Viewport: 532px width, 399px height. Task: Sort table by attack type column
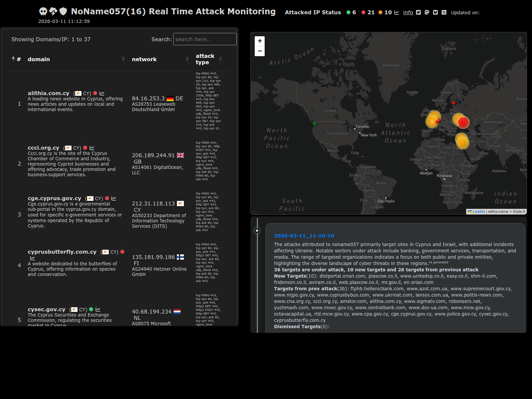coord(205,59)
